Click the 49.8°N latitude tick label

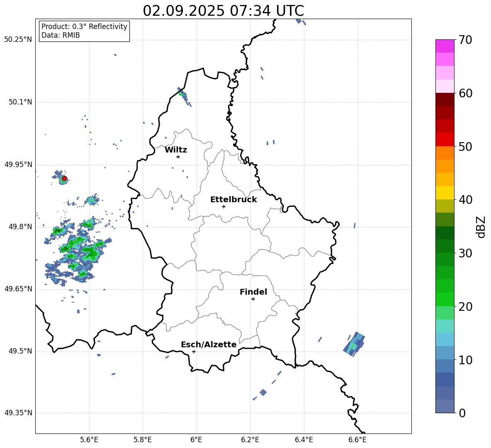point(20,227)
